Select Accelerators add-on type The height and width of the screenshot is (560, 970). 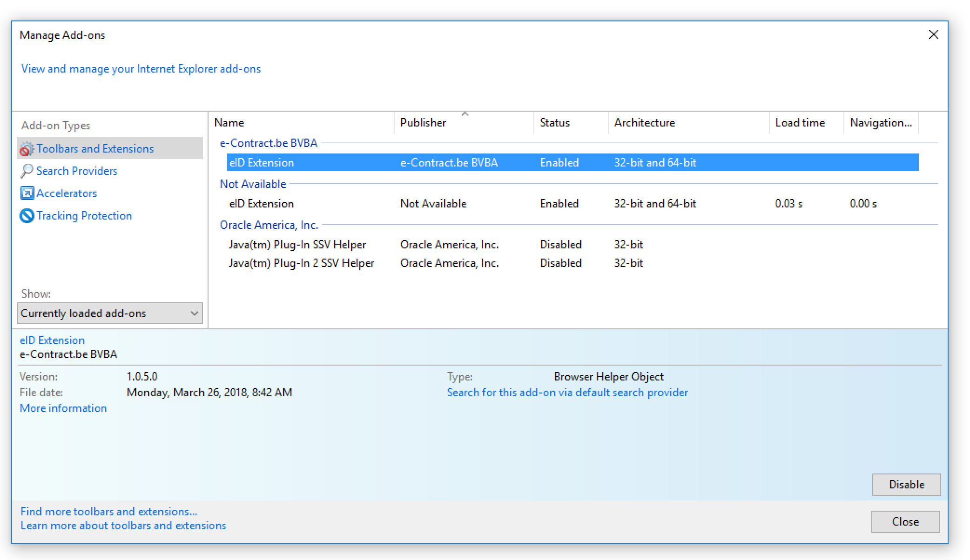click(x=67, y=193)
